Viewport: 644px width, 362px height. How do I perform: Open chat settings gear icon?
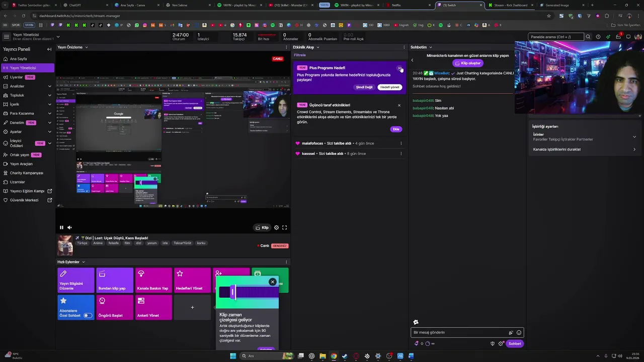click(x=501, y=344)
